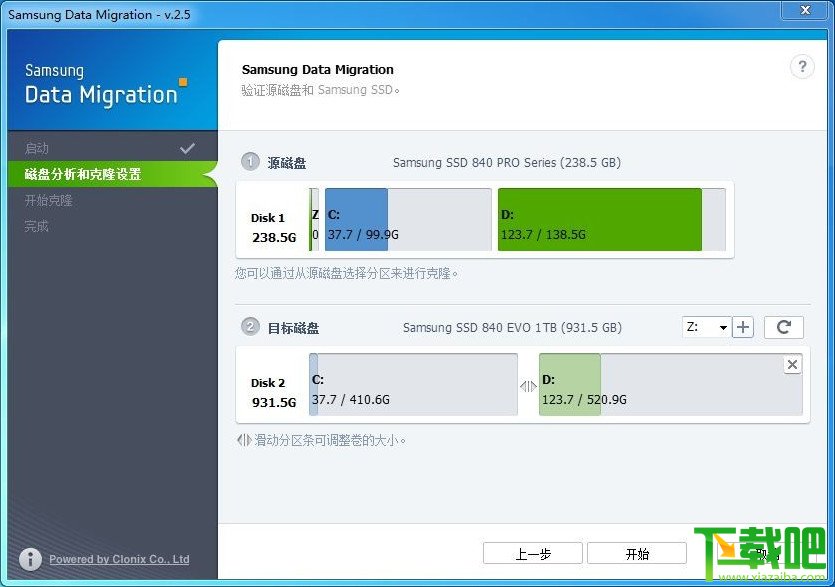
Task: Click the 滑动分区条可调整卷的大小 hint text
Action: point(329,441)
